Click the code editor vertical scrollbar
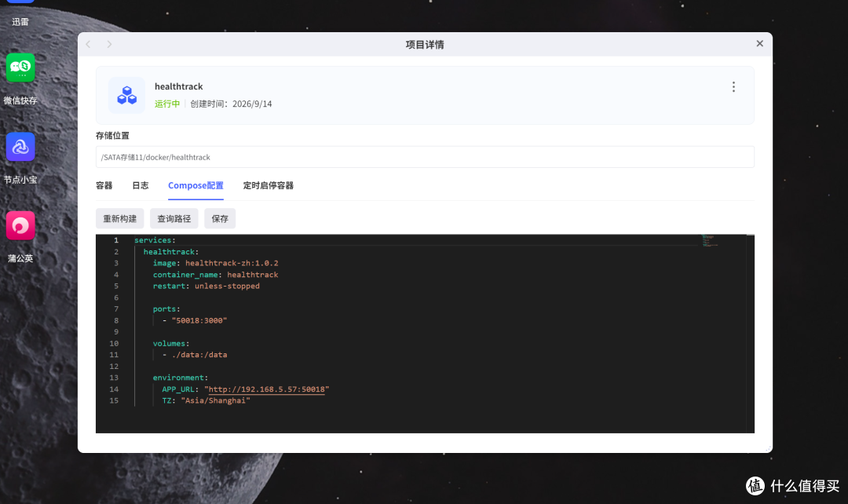 [x=750, y=334]
